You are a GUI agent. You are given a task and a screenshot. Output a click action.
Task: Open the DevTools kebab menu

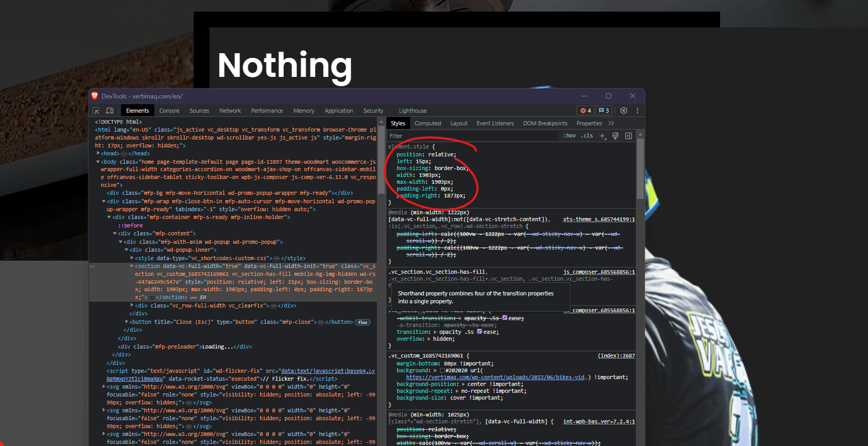(637, 111)
